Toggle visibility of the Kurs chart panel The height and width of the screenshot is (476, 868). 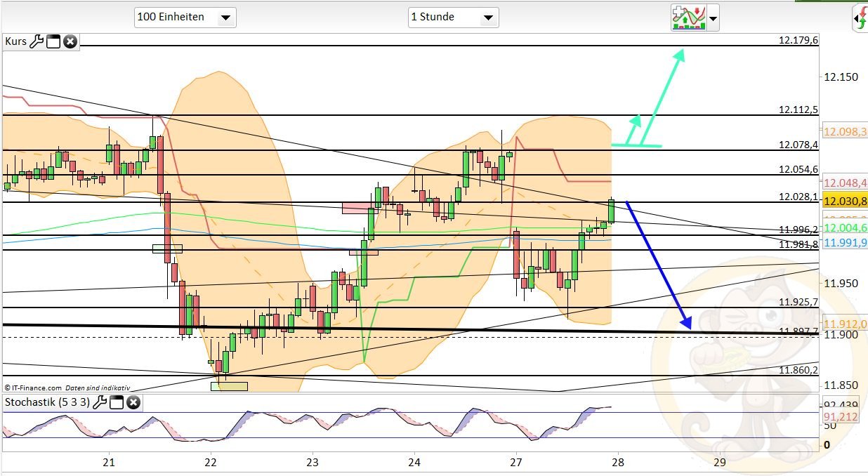pyautogui.click(x=53, y=41)
